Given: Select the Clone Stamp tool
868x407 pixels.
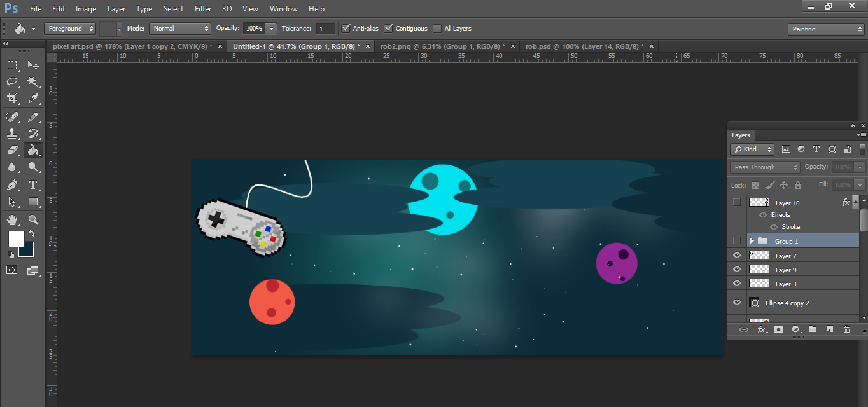Looking at the screenshot, I should (x=12, y=134).
